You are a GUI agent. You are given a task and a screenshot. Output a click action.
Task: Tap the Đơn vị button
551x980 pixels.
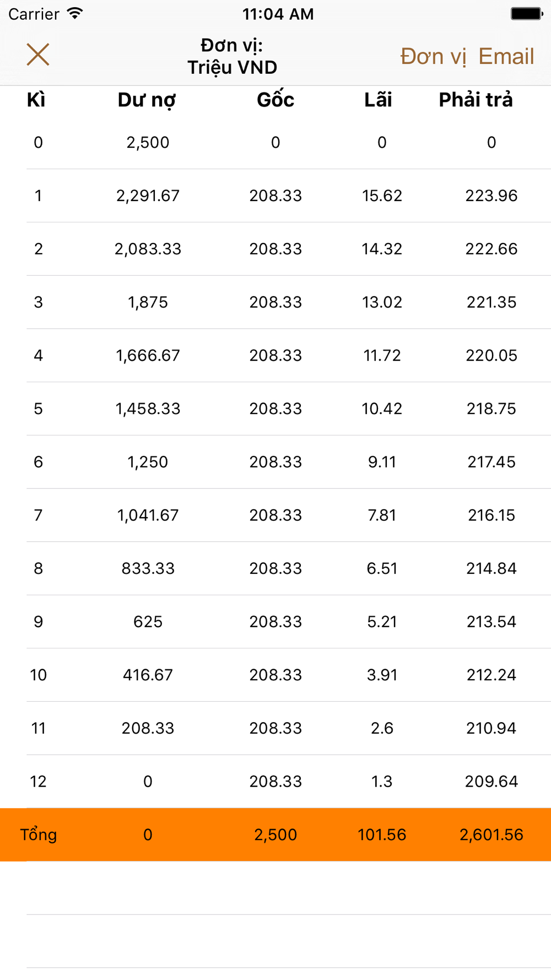[x=433, y=56]
